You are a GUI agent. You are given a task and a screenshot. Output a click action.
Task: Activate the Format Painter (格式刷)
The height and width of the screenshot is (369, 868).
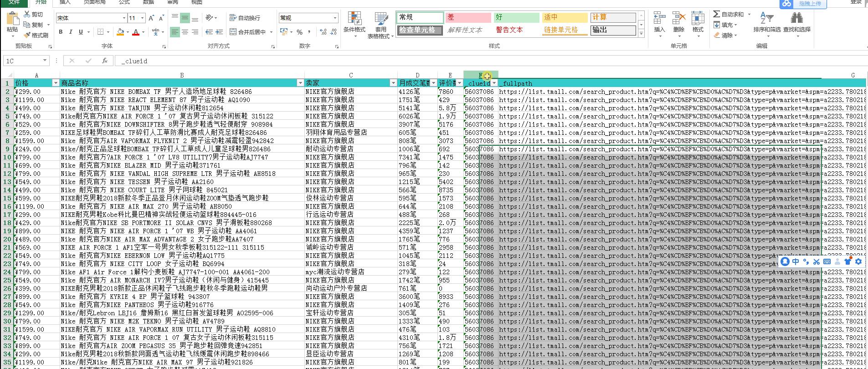[36, 35]
